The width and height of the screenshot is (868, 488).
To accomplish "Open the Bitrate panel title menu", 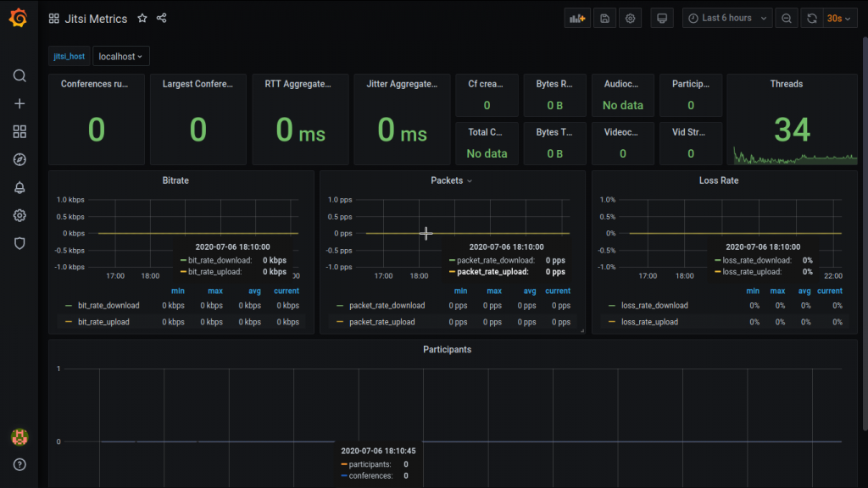I will pyautogui.click(x=175, y=180).
